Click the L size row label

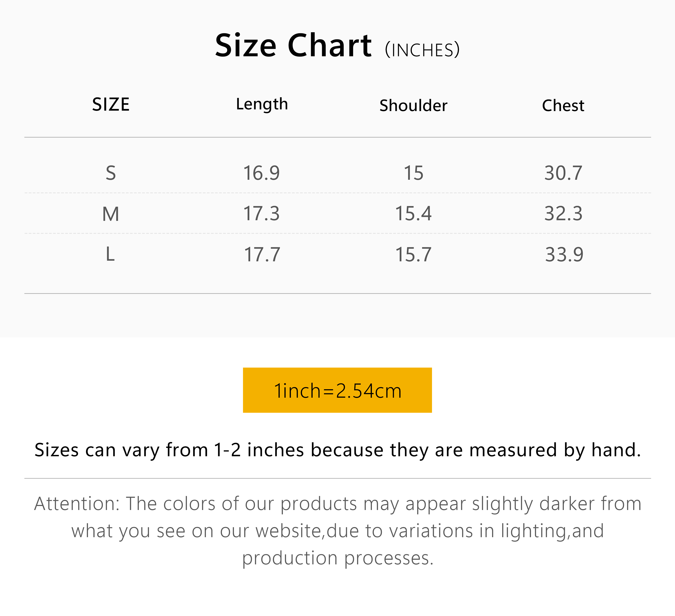[x=110, y=254]
